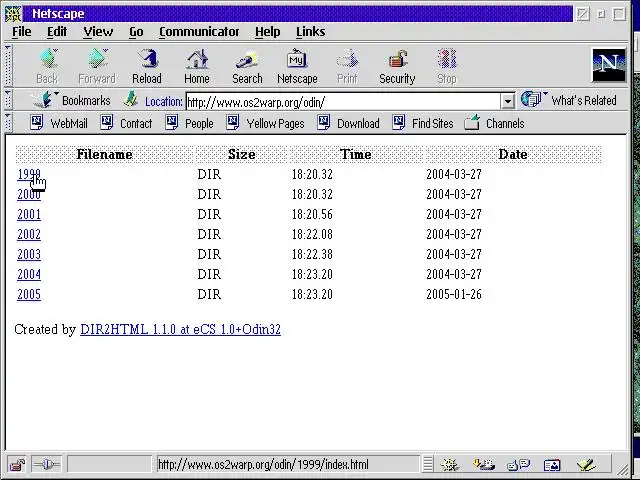Open the Links menu
The image size is (640, 480).
311,31
